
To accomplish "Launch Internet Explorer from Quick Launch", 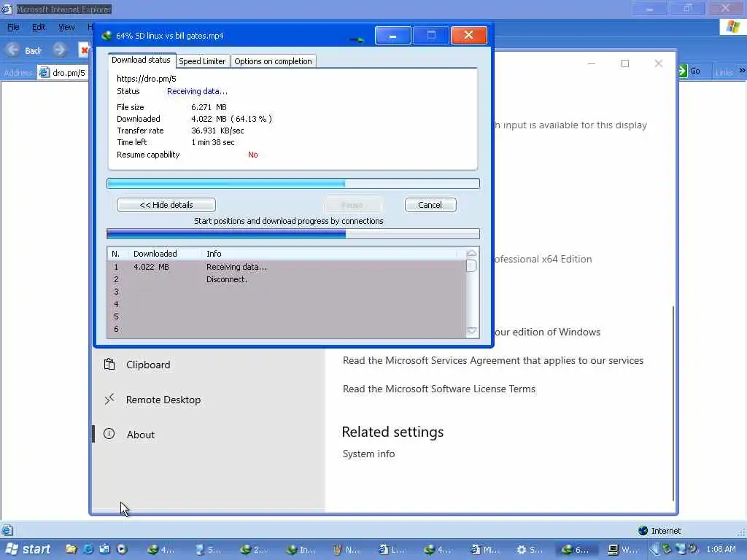I will click(x=88, y=549).
